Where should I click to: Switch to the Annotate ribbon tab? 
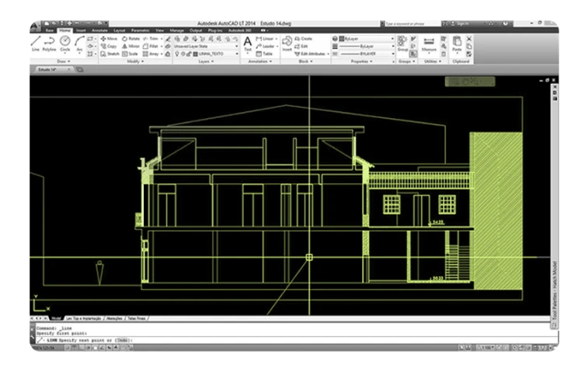(x=99, y=30)
